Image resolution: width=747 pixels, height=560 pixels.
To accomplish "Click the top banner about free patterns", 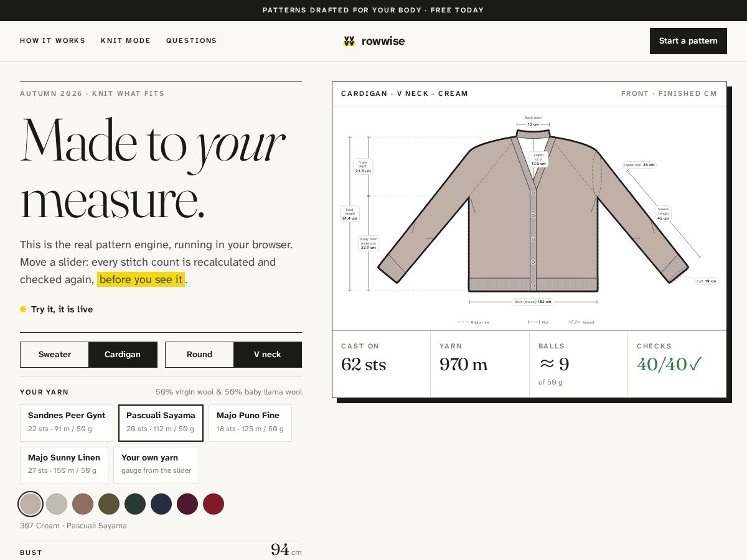I will coord(374,10).
